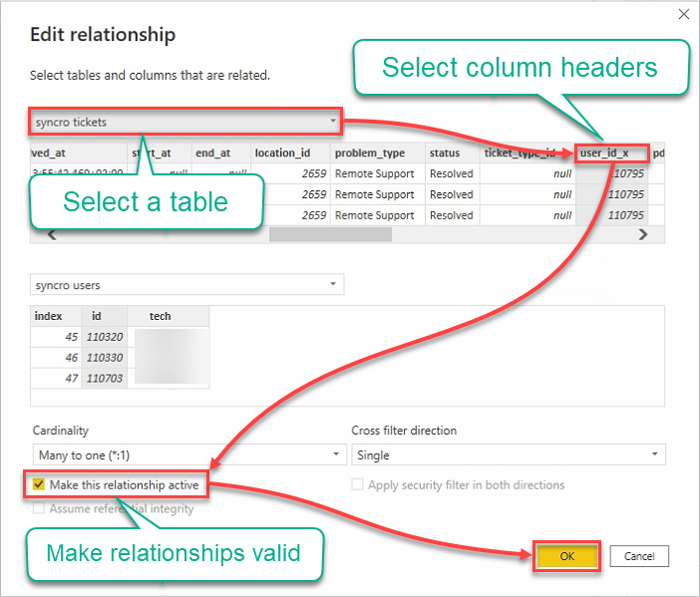Close the Edit relationship dialog
The image size is (700, 597).
coord(683,14)
